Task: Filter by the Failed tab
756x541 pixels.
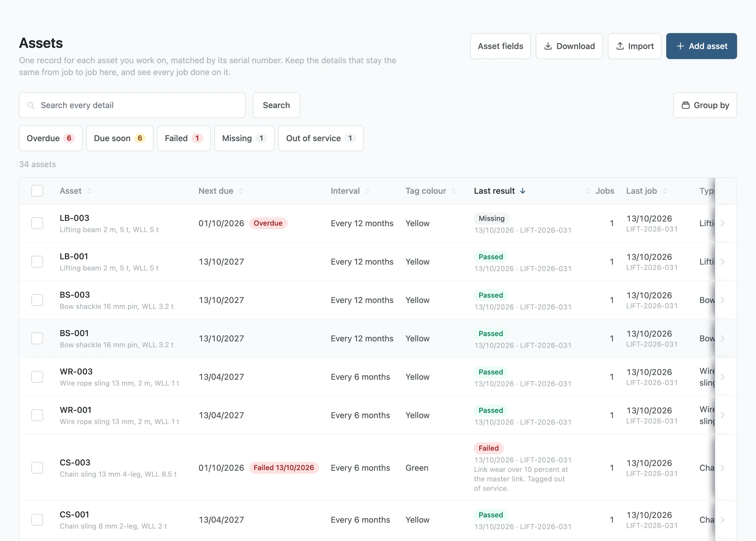Action: 184,138
